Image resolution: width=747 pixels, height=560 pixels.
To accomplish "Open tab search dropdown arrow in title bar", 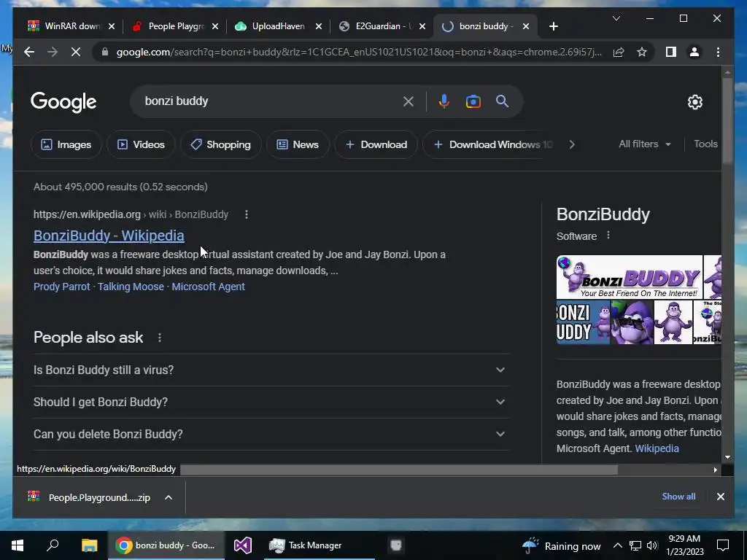I will pos(616,18).
